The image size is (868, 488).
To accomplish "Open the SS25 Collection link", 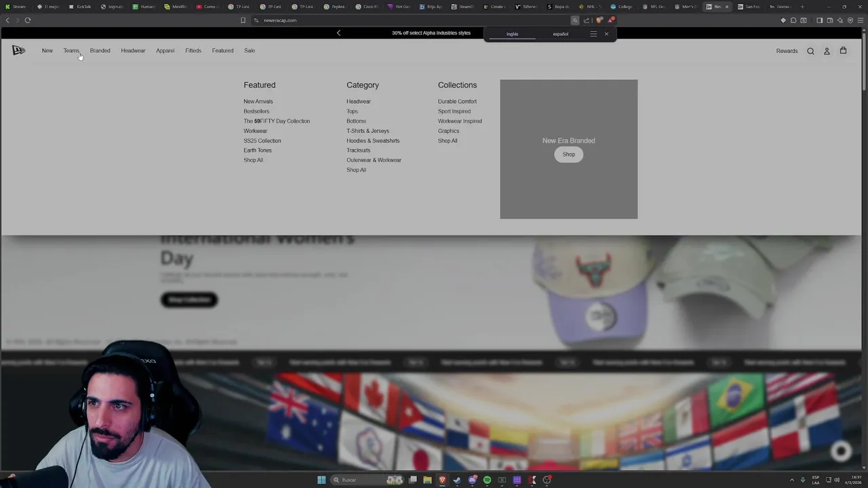I will (x=262, y=141).
